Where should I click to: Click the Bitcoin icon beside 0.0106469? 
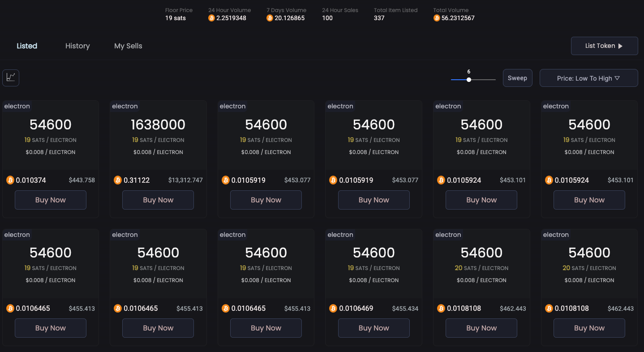[x=333, y=308]
